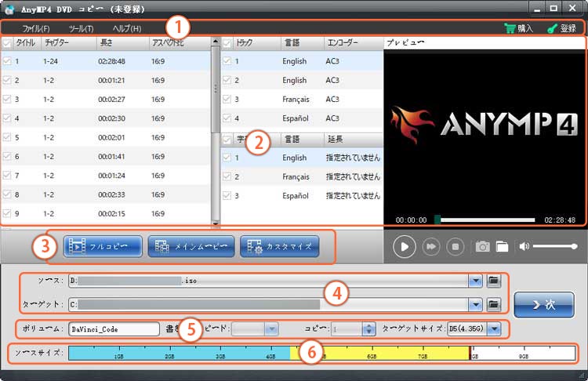588x381 pixels.
Task: Uncheck subtitle 2 Français
Action: [227, 176]
